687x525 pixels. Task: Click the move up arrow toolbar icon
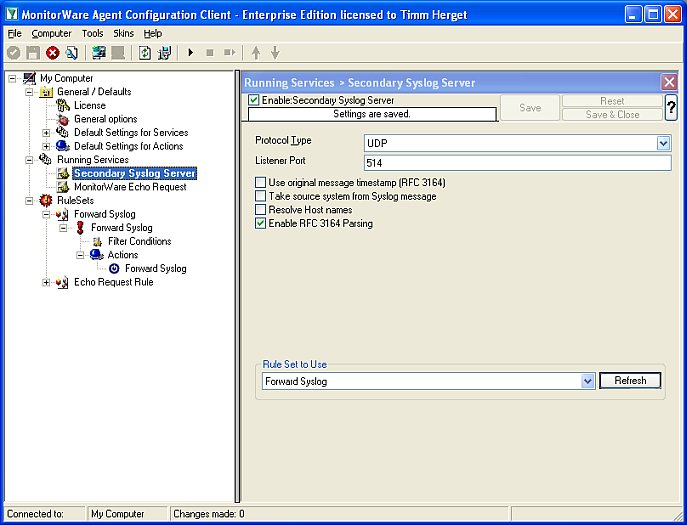pyautogui.click(x=256, y=53)
